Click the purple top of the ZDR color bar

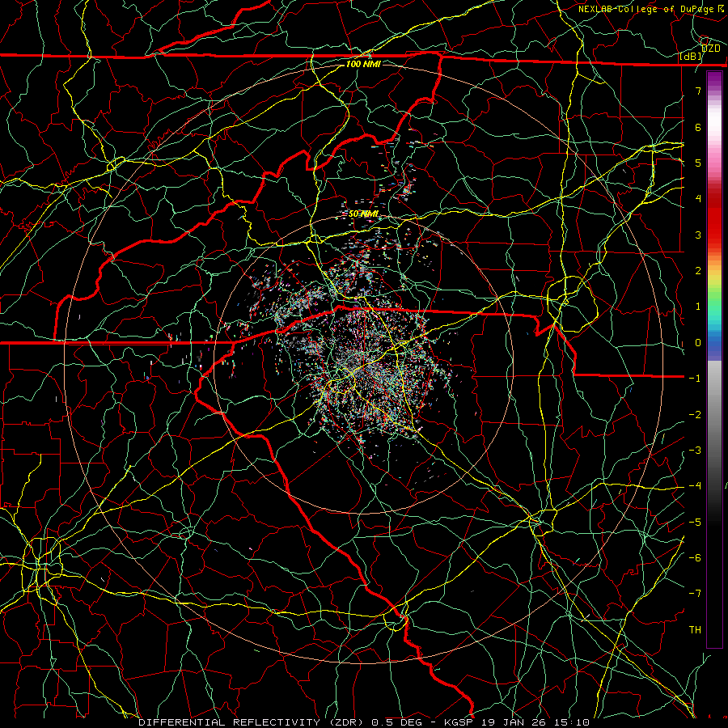coord(714,78)
